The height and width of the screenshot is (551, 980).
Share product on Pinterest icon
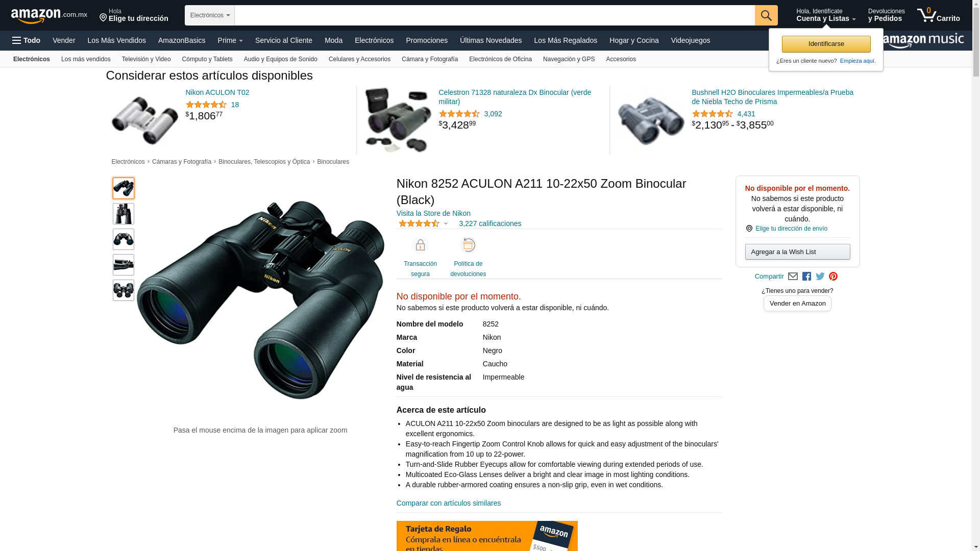[833, 277]
